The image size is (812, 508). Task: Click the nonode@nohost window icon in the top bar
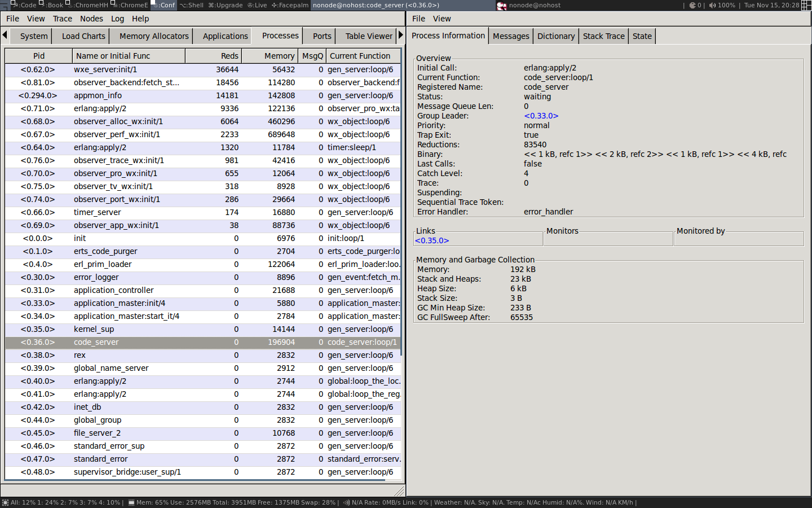[502, 5]
